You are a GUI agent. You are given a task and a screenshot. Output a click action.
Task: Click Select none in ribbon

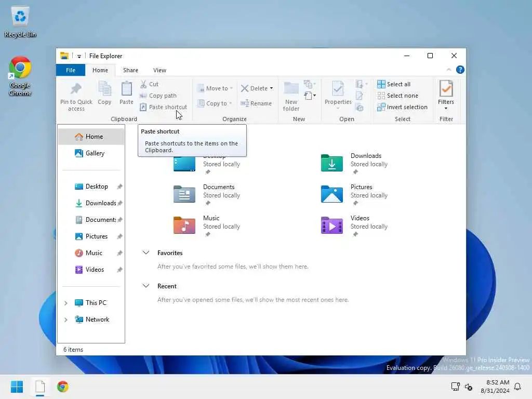click(397, 96)
